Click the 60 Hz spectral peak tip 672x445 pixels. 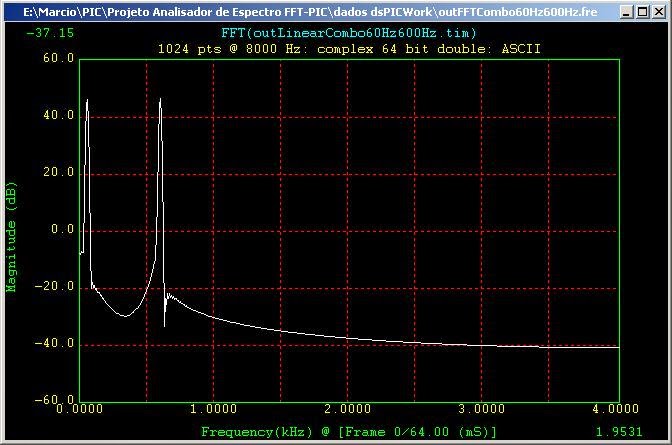87,100
